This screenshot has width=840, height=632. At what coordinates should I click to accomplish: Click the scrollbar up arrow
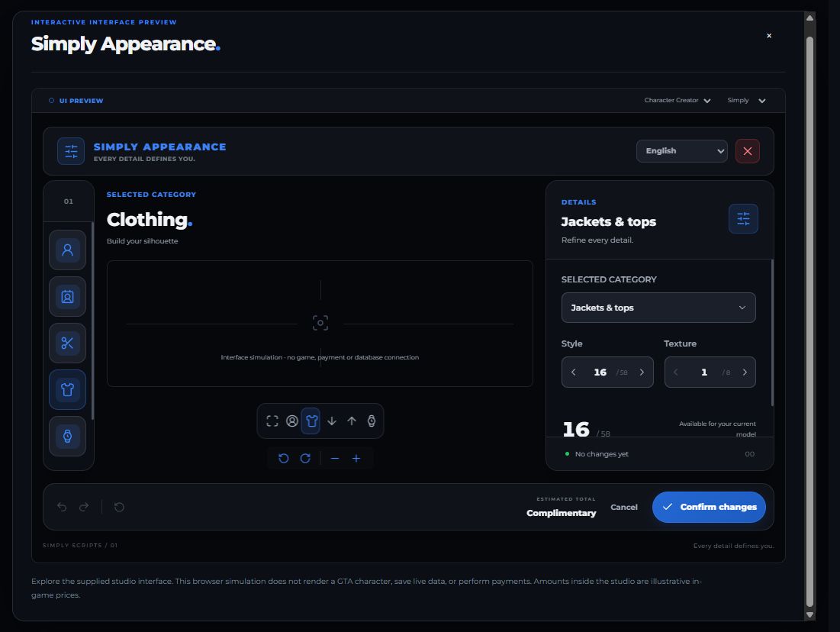pos(810,18)
